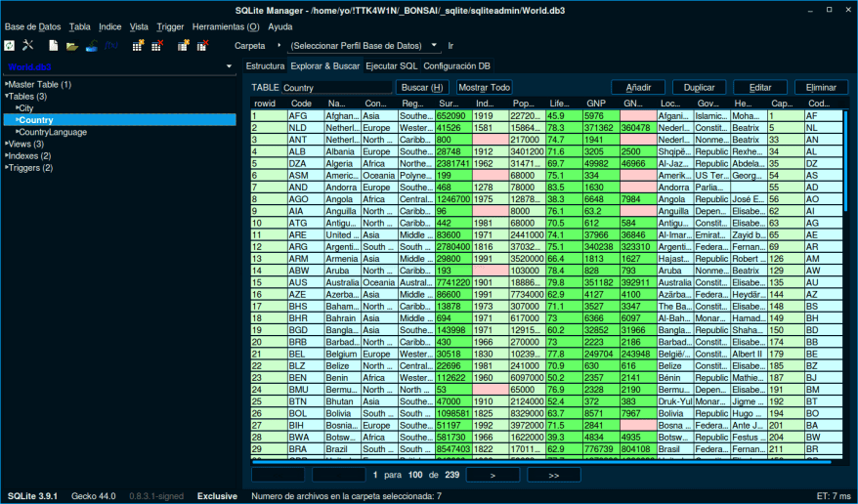Click the user-defined functions f(x) icon
Screen dimensions: 858x504
(111, 46)
